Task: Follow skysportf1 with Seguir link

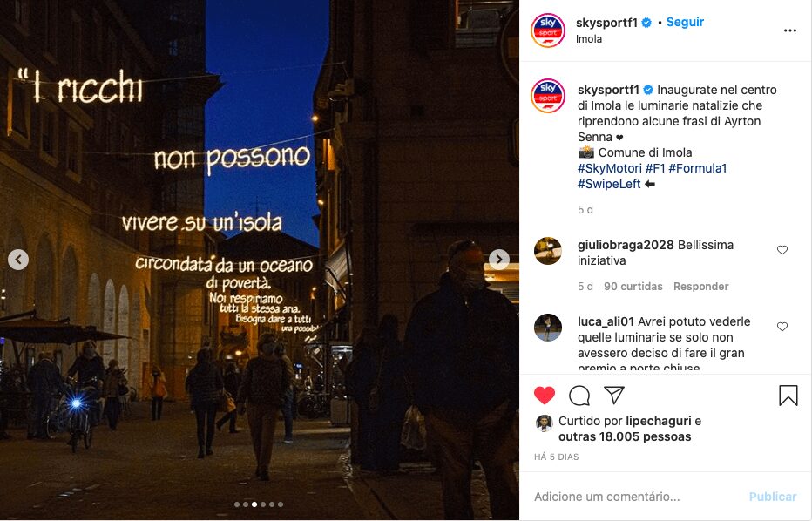Action: [685, 22]
